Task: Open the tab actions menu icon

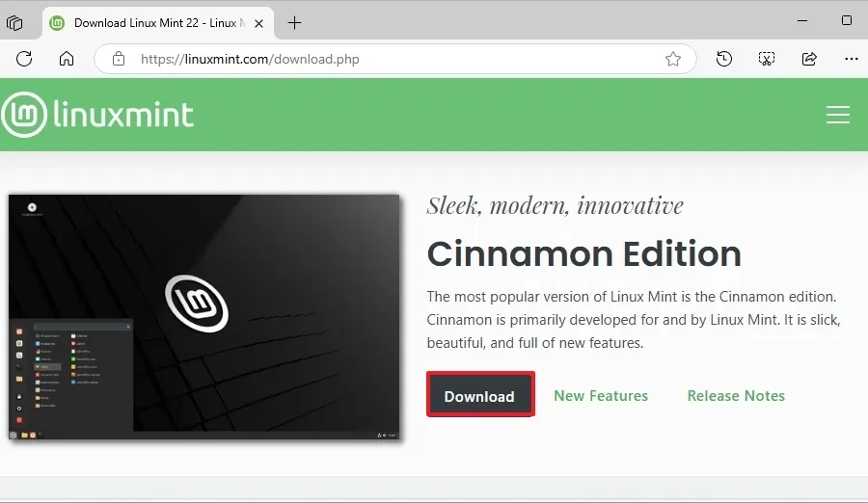Action: tap(14, 23)
